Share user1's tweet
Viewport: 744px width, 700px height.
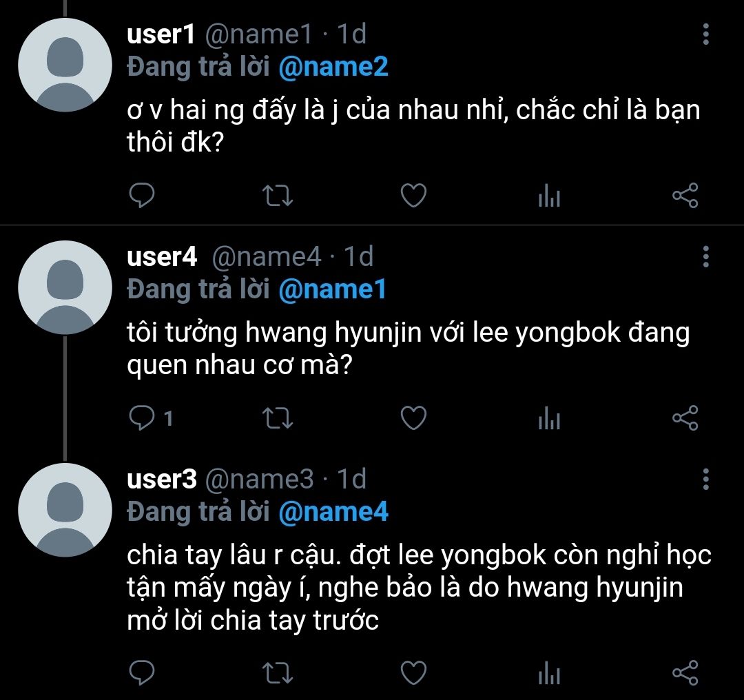pyautogui.click(x=685, y=196)
